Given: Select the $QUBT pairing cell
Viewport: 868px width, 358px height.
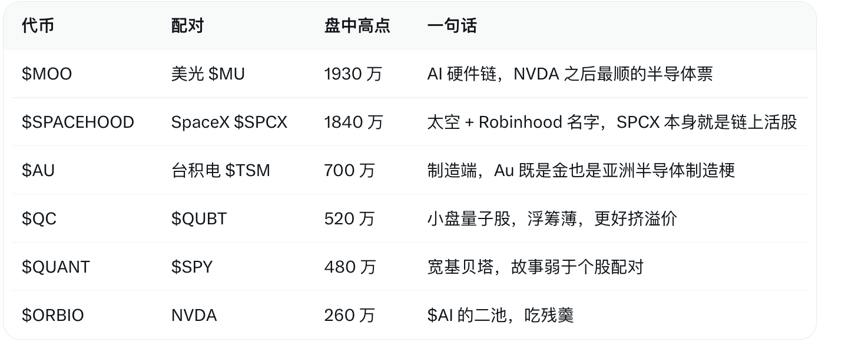Looking at the screenshot, I should [x=199, y=219].
